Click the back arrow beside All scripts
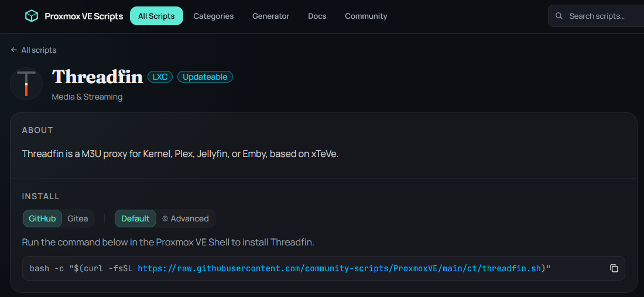Image resolution: width=644 pixels, height=297 pixels. click(x=14, y=50)
